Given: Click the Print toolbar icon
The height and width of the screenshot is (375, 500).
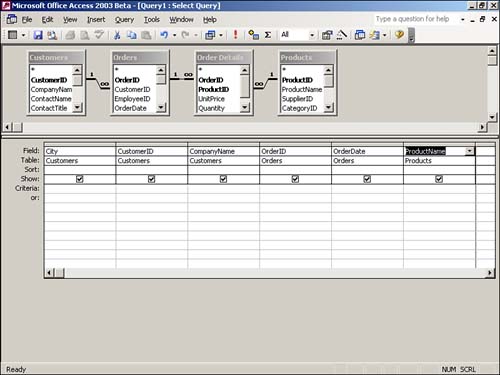Looking at the screenshot, I should 70,35.
